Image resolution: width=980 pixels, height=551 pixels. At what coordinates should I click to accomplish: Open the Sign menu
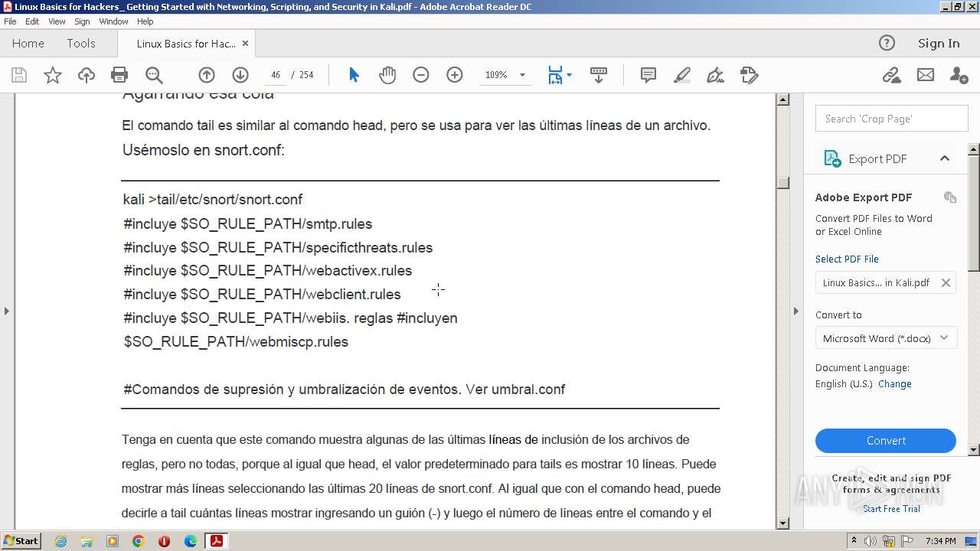coord(82,21)
